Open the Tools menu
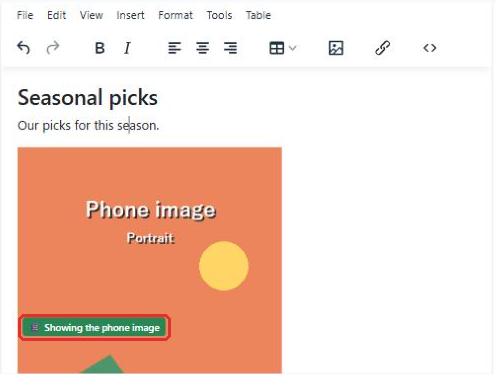496x374 pixels. (219, 15)
